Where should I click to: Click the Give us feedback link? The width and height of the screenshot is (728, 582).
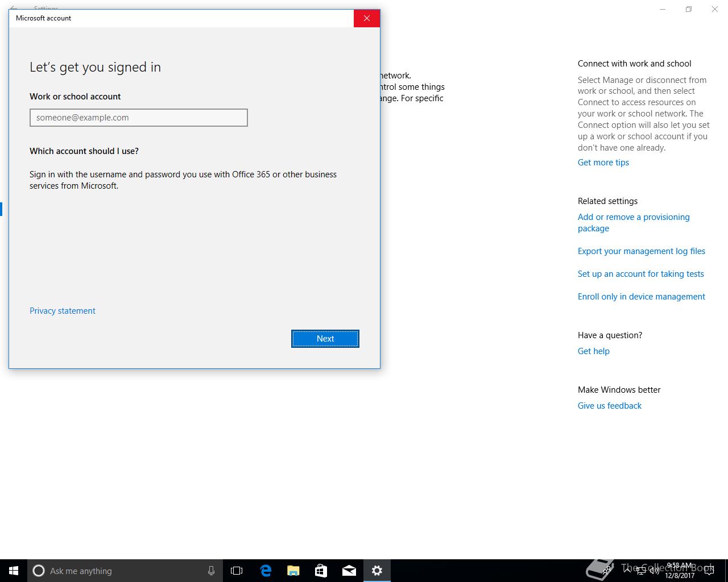(610, 406)
